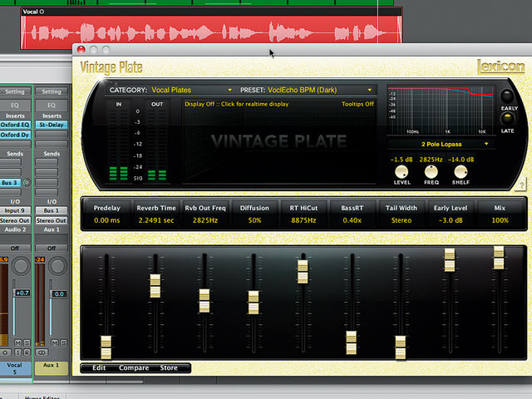532x399 pixels.
Task: Click the Vocal channel mono format icon
Action: (x=5, y=352)
